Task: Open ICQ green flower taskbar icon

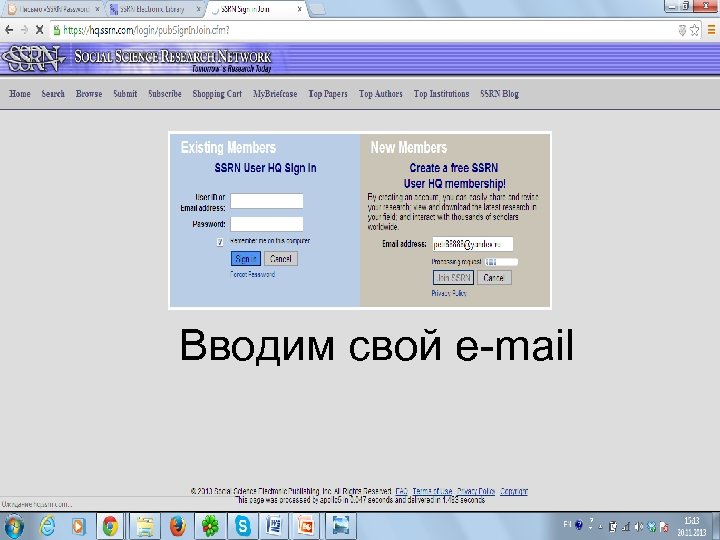Action: click(210, 526)
